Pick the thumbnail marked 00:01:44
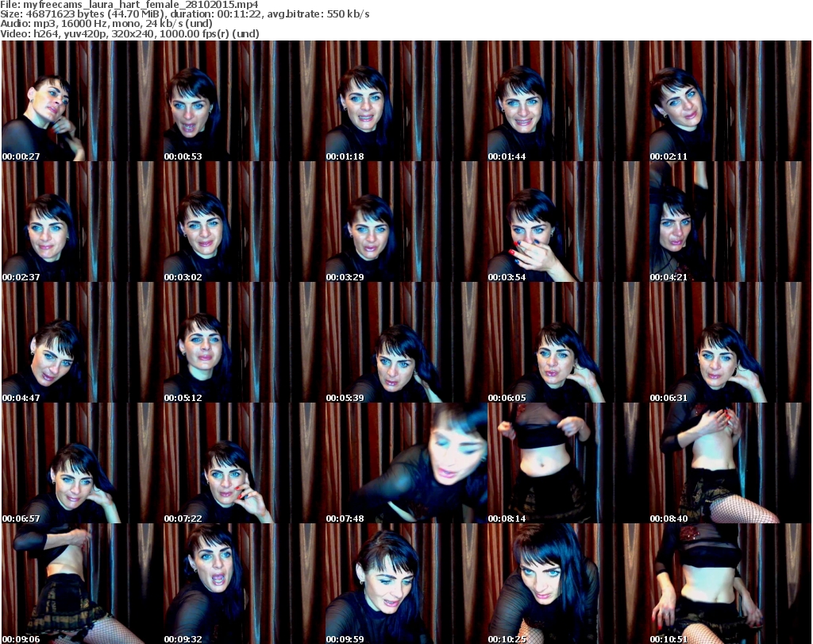This screenshot has height=644, width=813. click(x=568, y=101)
